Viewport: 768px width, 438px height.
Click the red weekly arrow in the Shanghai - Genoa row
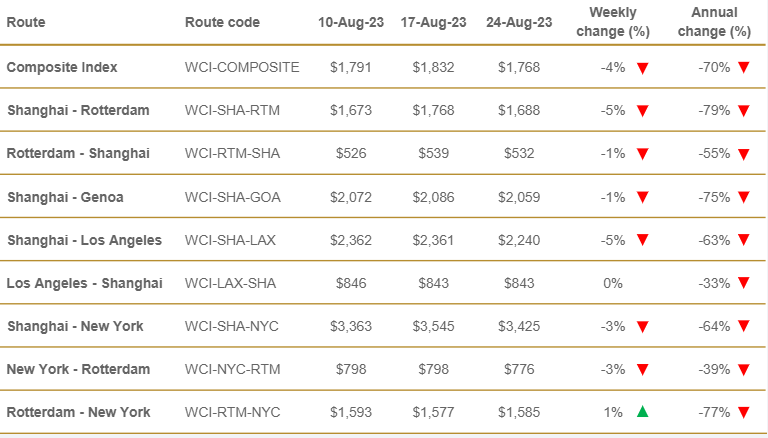tap(643, 197)
